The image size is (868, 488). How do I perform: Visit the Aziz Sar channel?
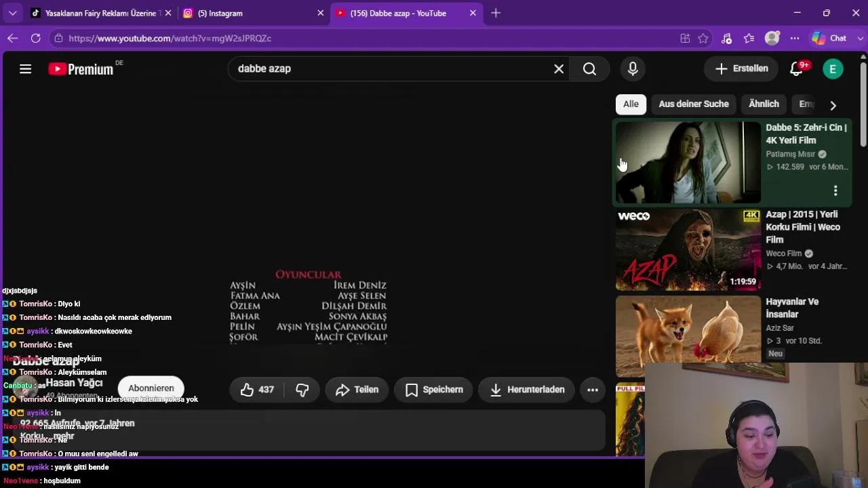pyautogui.click(x=780, y=328)
